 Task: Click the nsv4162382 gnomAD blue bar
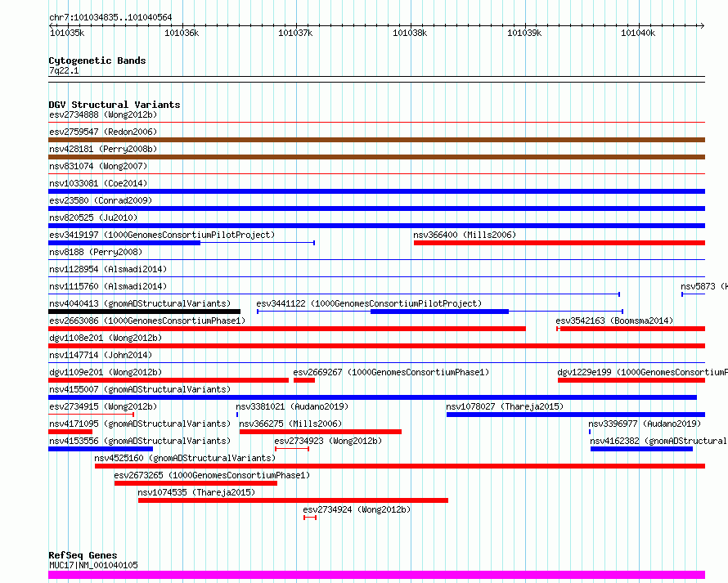(x=641, y=449)
